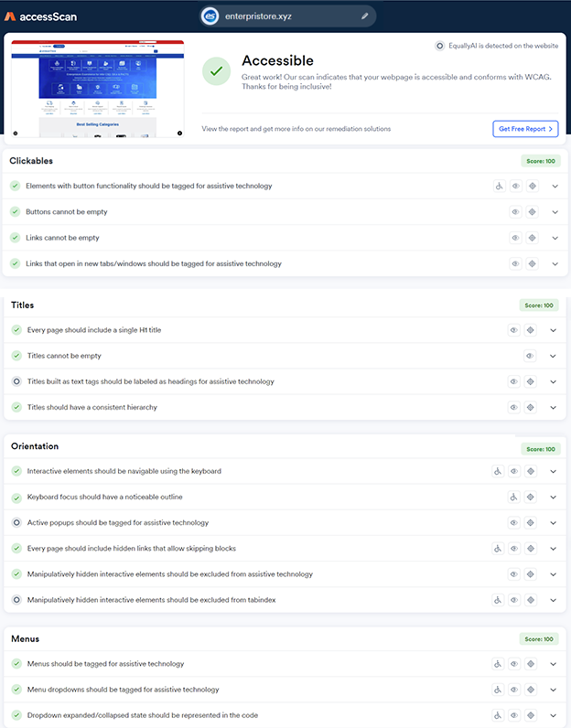Click target icon on links open new tabs row

533,263
